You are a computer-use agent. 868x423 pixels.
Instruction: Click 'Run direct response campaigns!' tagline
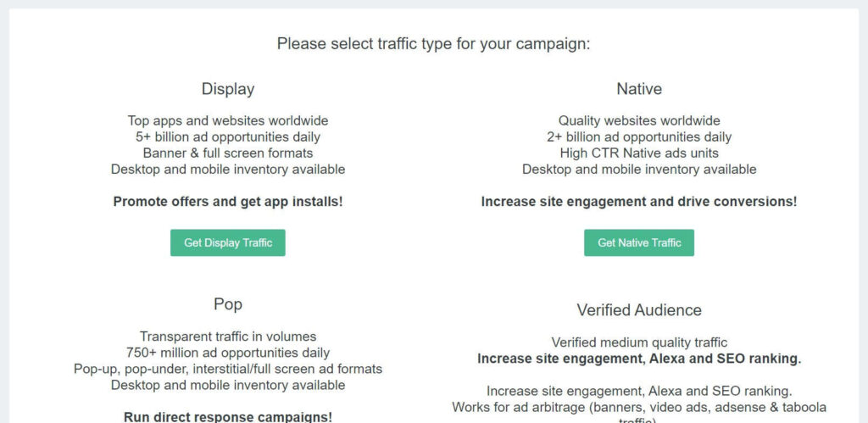pyautogui.click(x=228, y=416)
